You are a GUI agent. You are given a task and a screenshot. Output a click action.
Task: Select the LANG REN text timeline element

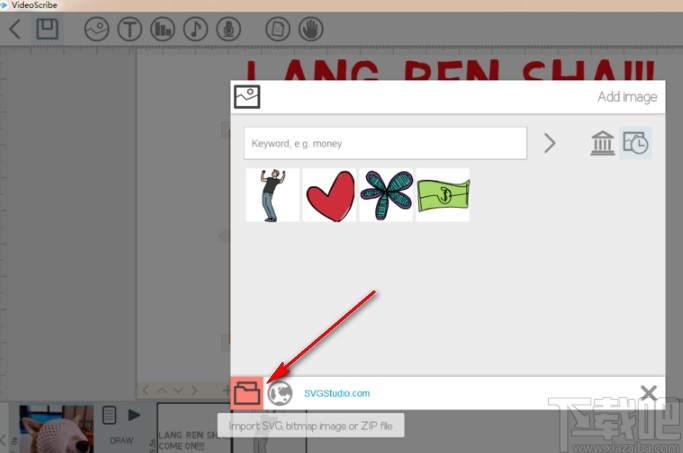point(194,428)
